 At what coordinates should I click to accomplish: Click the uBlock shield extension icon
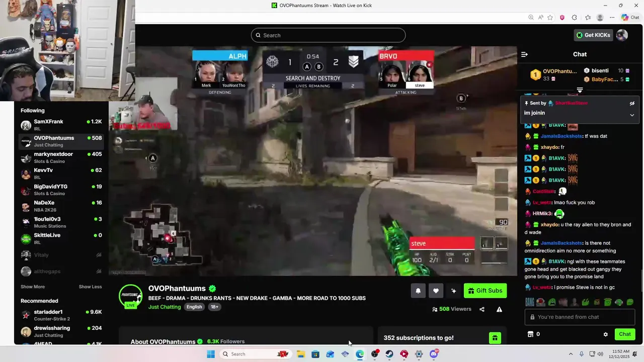pos(562,18)
